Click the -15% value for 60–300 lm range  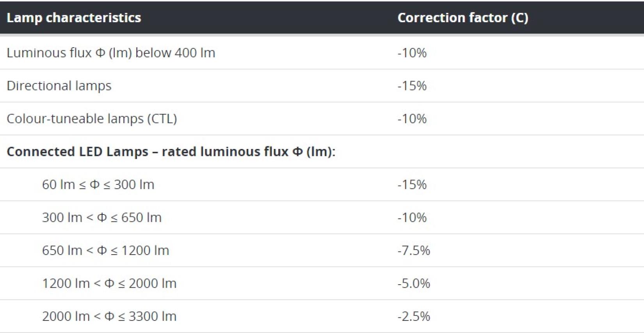[412, 184]
